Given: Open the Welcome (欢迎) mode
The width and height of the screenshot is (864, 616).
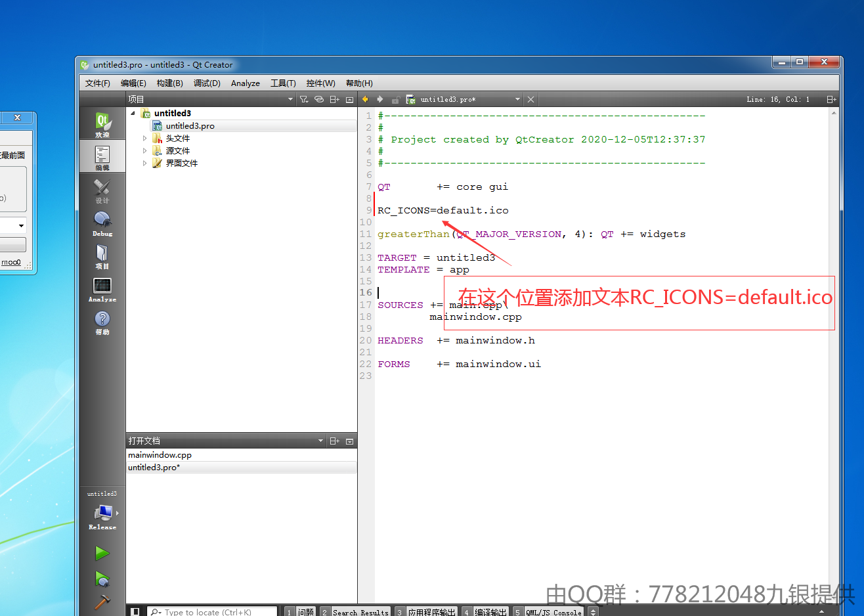Looking at the screenshot, I should [102, 123].
